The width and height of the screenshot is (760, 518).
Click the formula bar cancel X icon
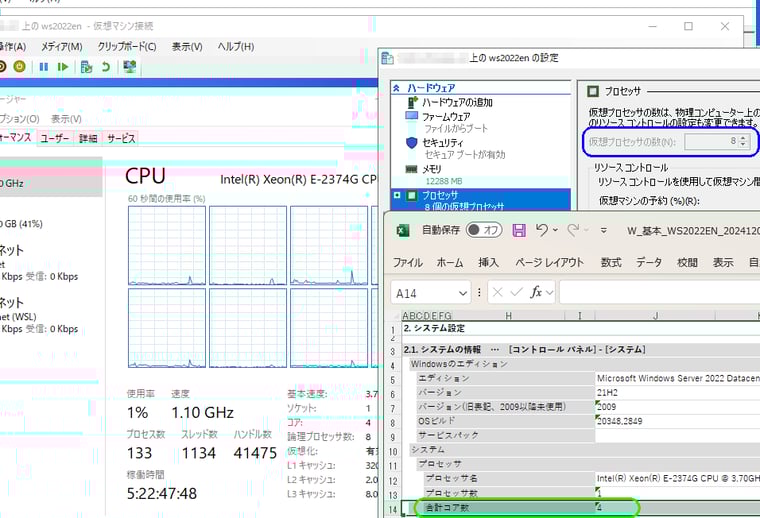pyautogui.click(x=497, y=292)
